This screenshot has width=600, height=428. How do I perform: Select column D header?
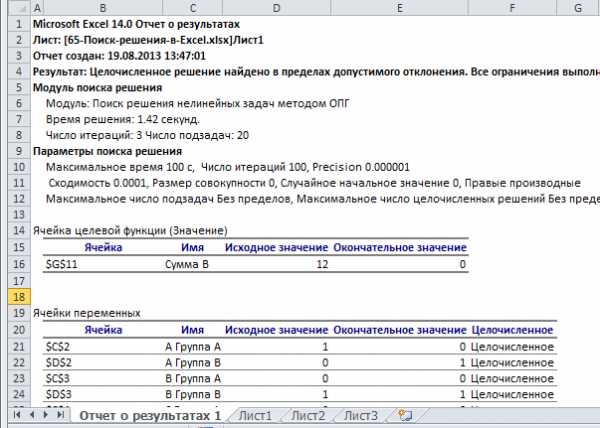(276, 8)
